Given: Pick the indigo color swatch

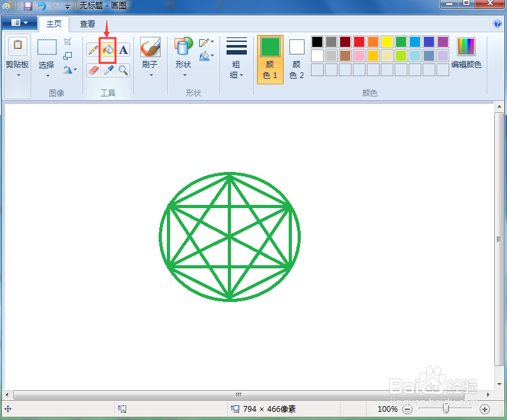Looking at the screenshot, I should [x=429, y=42].
